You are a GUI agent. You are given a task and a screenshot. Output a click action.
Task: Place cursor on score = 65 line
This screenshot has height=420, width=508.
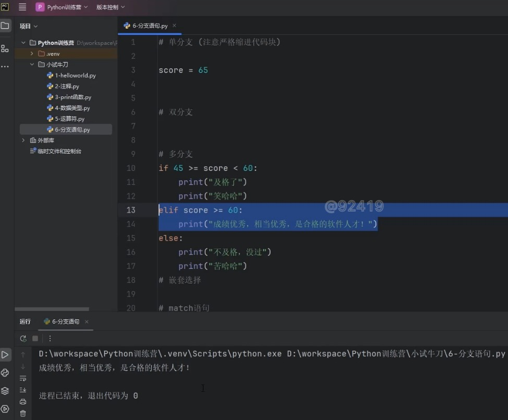click(184, 70)
